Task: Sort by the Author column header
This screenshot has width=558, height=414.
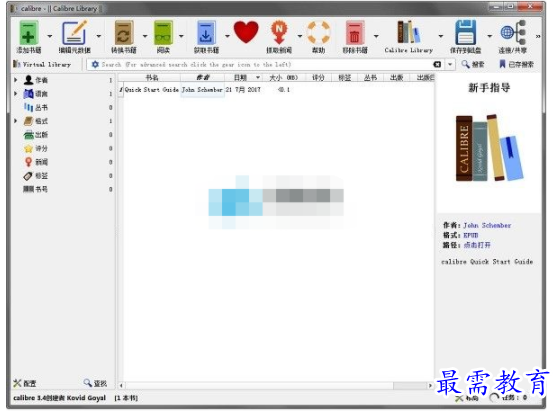Action: point(202,78)
